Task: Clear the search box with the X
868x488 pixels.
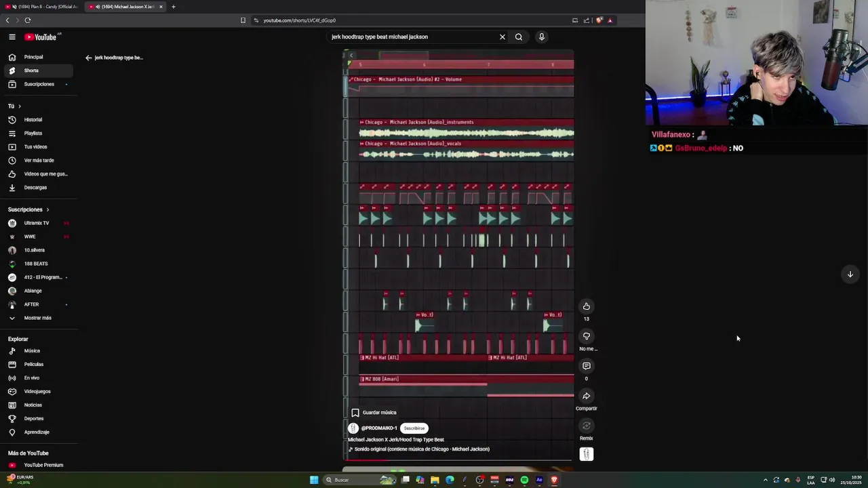Action: (x=502, y=37)
